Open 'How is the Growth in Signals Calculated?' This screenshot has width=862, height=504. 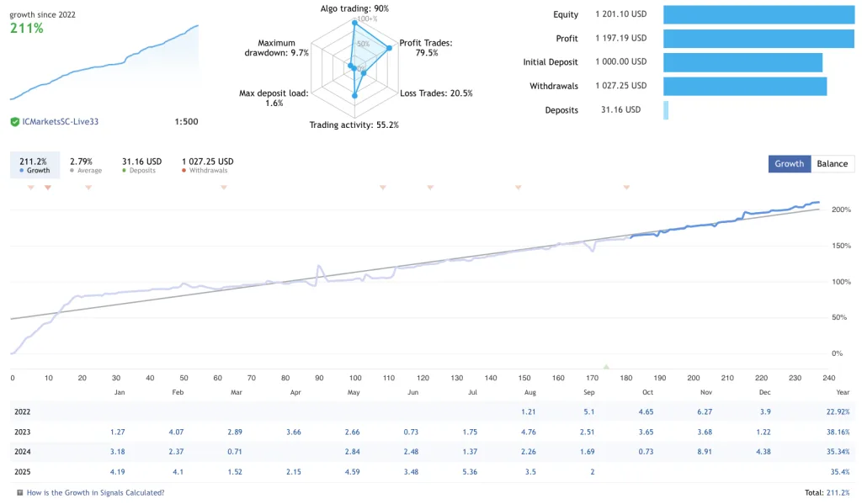[x=95, y=492]
